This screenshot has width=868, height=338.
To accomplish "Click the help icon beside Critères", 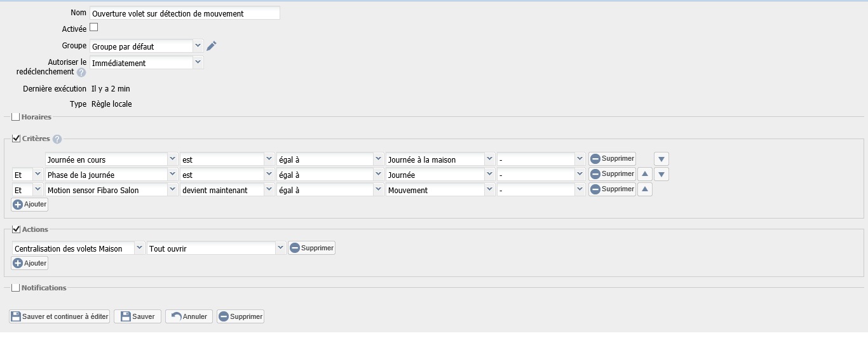I will 57,139.
